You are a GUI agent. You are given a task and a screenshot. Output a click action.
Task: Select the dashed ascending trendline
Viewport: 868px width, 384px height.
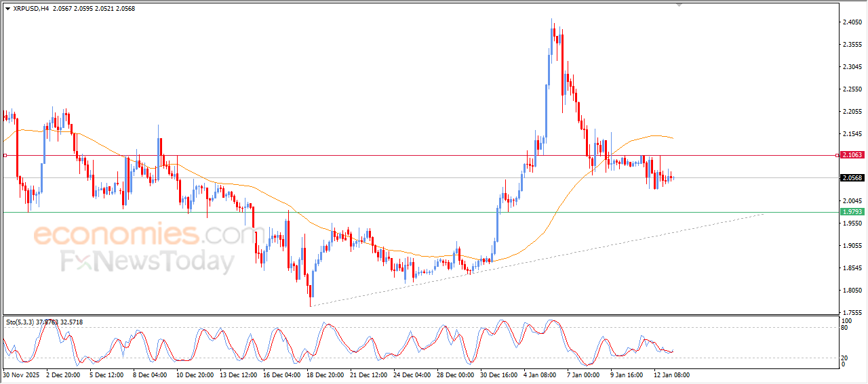pos(536,260)
